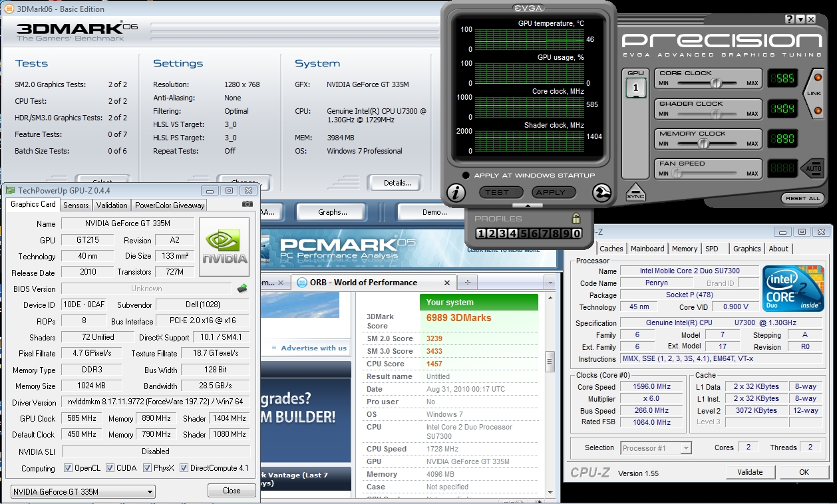Viewport: 837px width, 504px height.
Task: Open the browser tab list dropdown
Action: pos(550,283)
